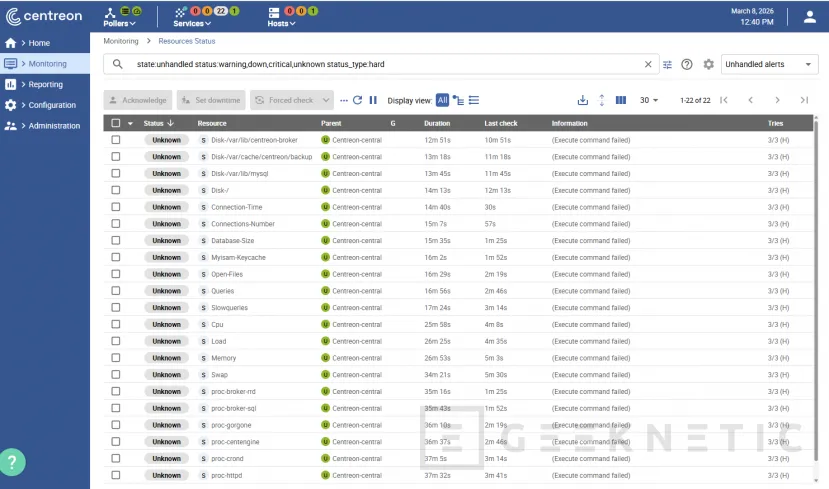Open filter settings gear icon
Screen dimensions: 829x489
click(708, 64)
